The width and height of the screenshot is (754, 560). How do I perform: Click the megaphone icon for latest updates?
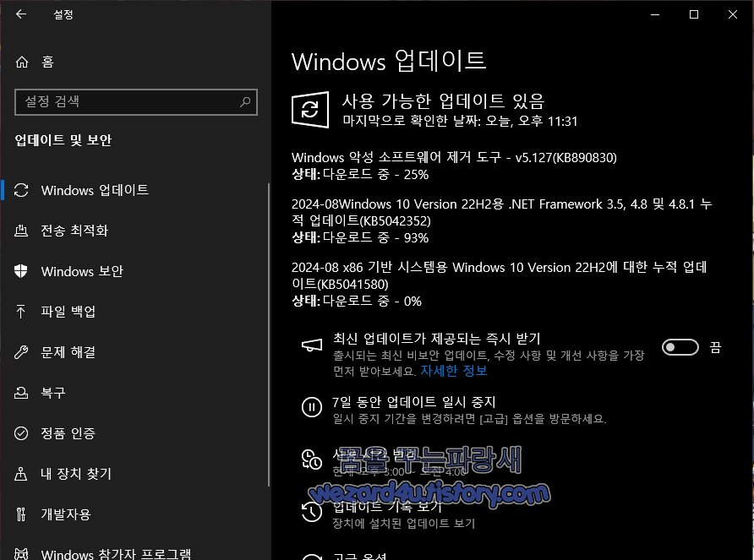[312, 345]
